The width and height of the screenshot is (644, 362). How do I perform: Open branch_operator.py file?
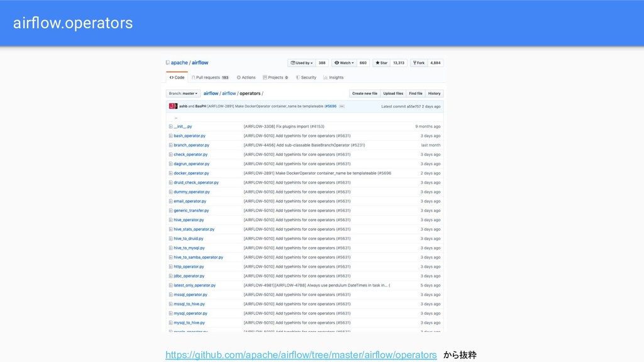click(x=191, y=145)
